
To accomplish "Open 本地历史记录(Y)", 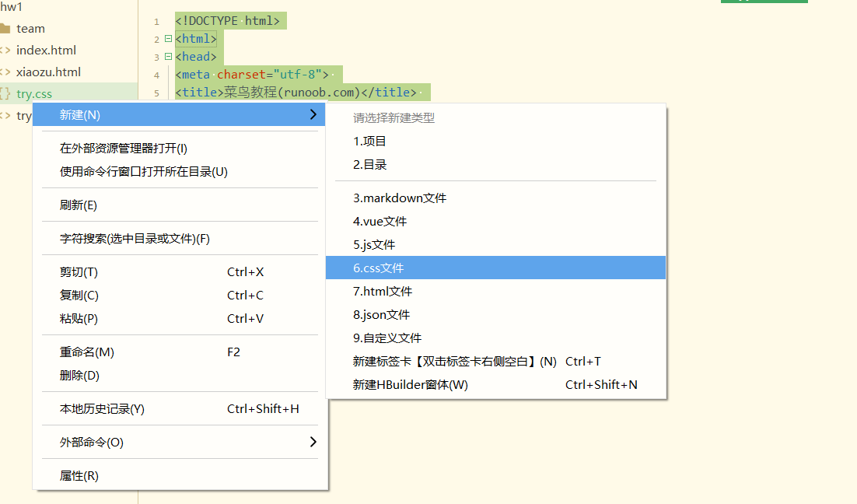I will coord(102,409).
